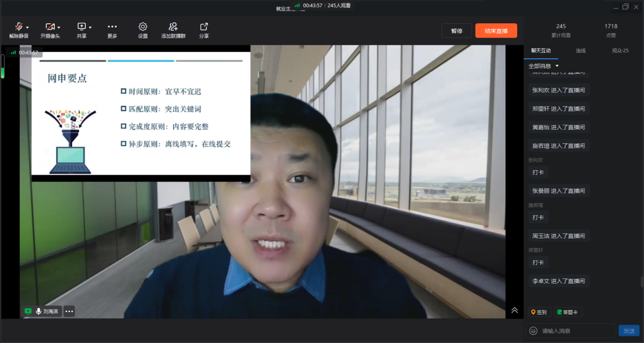Open the emoji picker in chat input
Screen dimensions: 644x343
(x=533, y=331)
